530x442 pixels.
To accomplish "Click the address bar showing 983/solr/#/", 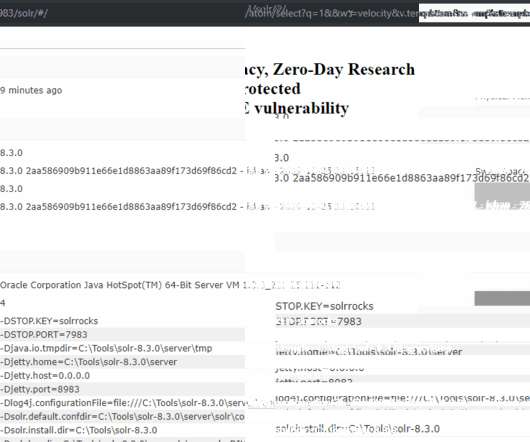I will click(x=24, y=14).
